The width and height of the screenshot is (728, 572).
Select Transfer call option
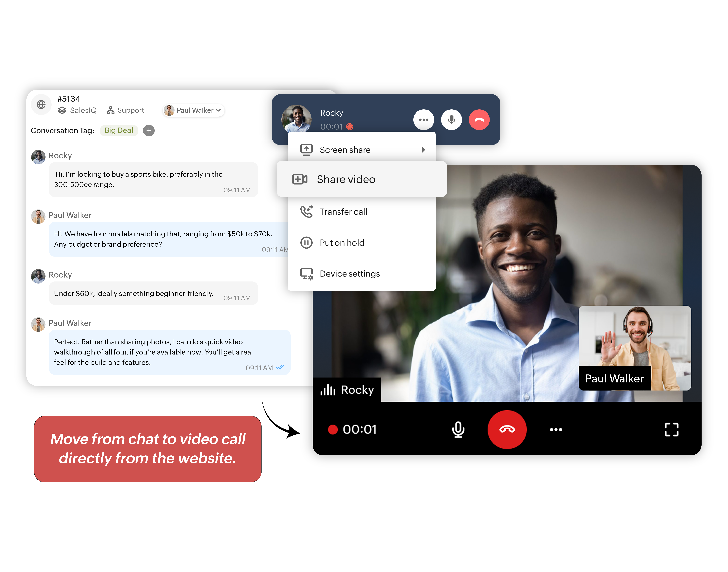361,212
